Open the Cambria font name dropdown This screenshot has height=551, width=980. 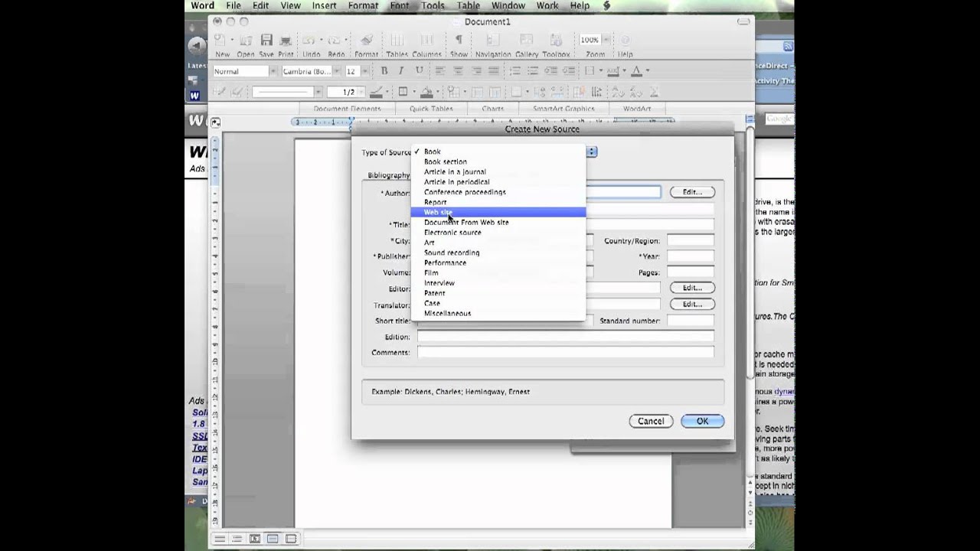(x=336, y=71)
